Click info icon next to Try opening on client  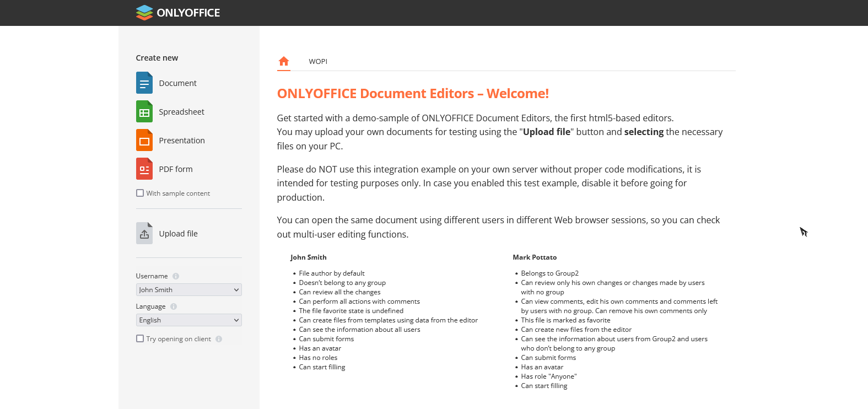[x=219, y=339]
